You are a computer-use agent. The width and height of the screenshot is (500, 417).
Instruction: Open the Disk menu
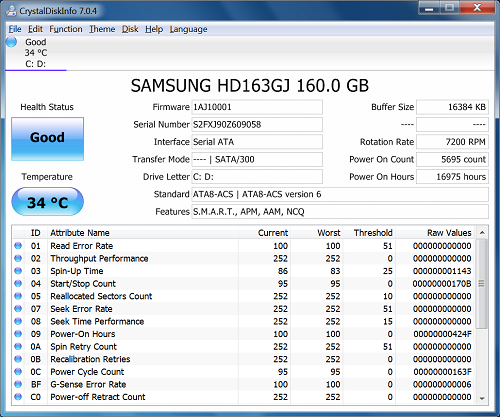pyautogui.click(x=130, y=29)
